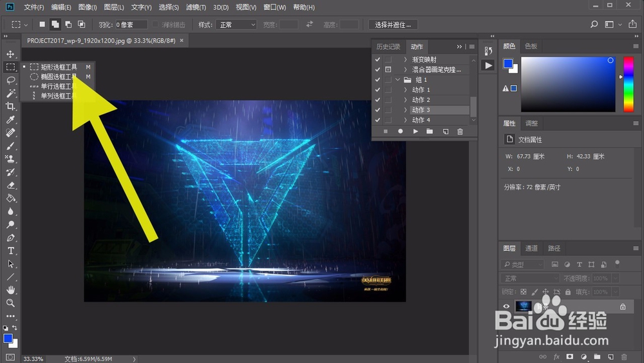644x363 pixels.
Task: Choose 椭圆选框工具 from the flyout
Action: coord(57,77)
